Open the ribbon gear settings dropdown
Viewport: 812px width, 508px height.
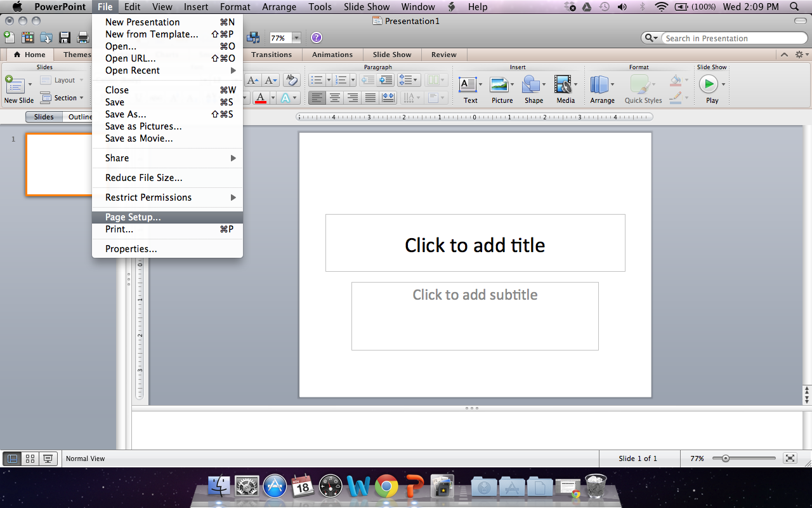[x=802, y=55]
